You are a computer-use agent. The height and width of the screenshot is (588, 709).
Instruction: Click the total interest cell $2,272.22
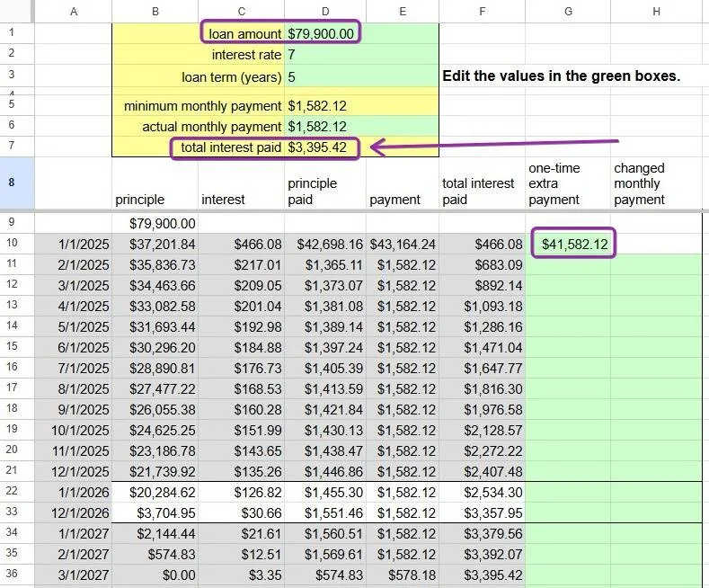tap(482, 451)
